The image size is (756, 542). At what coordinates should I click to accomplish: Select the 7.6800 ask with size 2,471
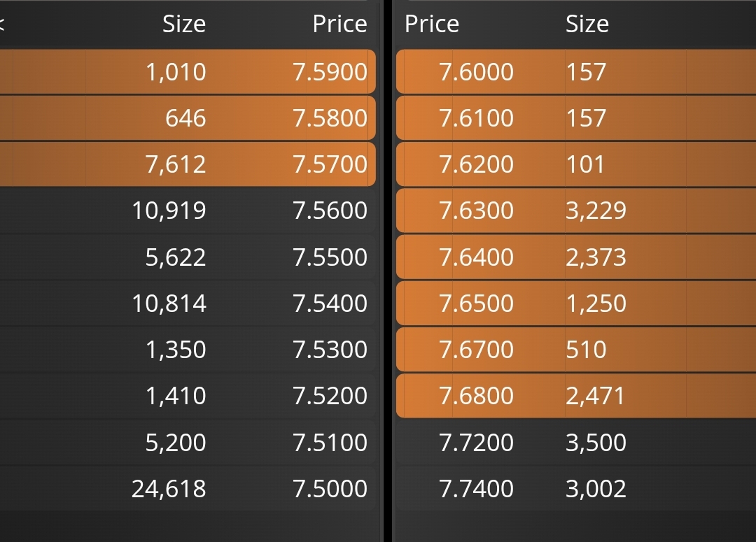(575, 396)
